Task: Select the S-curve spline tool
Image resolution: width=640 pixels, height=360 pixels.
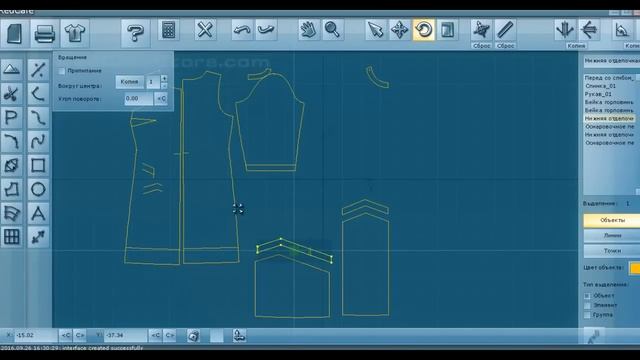Action: tap(38, 118)
